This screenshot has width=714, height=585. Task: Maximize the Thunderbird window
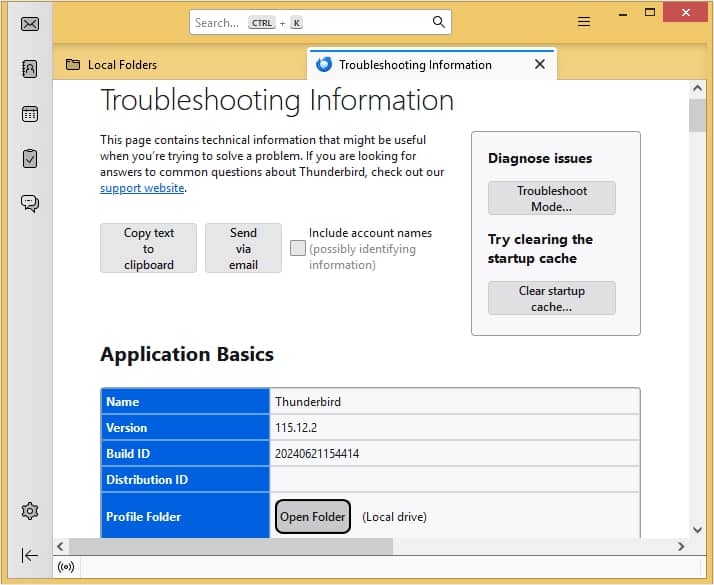tap(650, 13)
